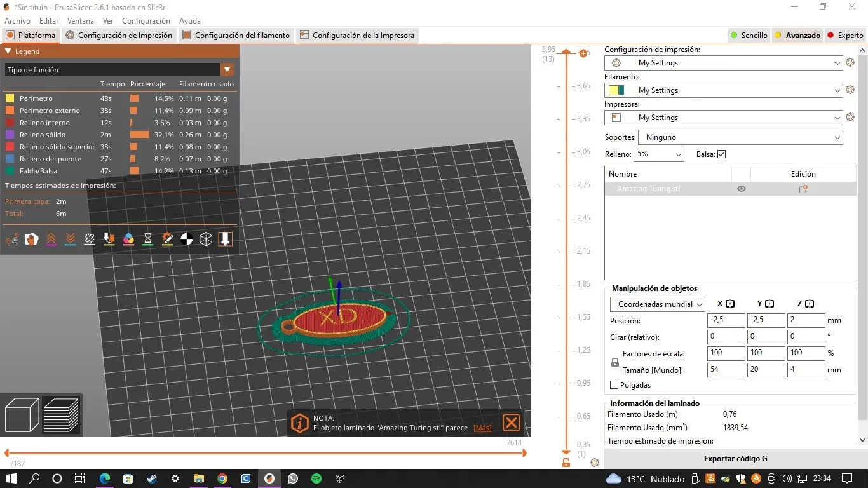
Task: Enable the Pulgadas checkbox
Action: (x=614, y=385)
